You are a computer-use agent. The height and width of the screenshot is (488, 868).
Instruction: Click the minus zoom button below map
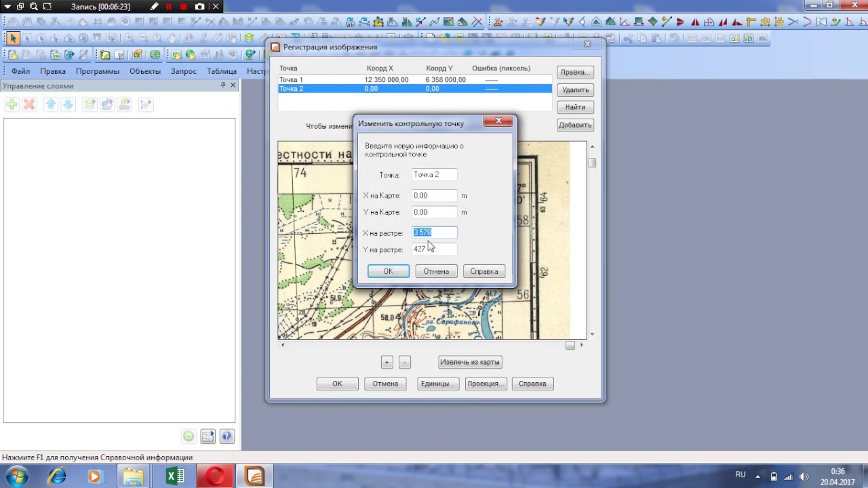[x=404, y=362]
